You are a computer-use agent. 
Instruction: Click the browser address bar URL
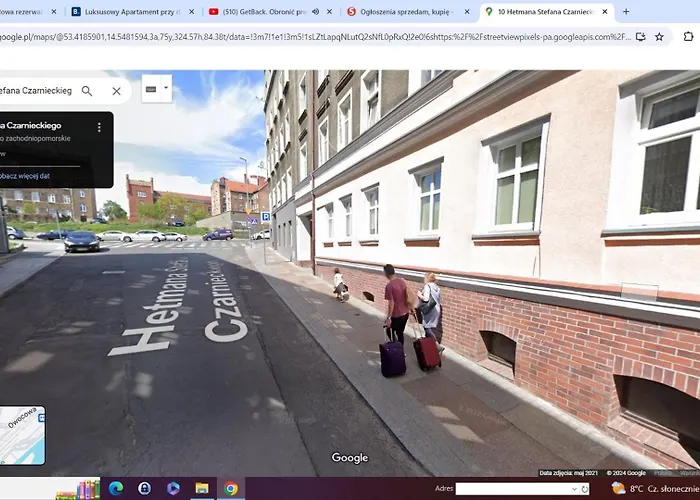point(315,37)
